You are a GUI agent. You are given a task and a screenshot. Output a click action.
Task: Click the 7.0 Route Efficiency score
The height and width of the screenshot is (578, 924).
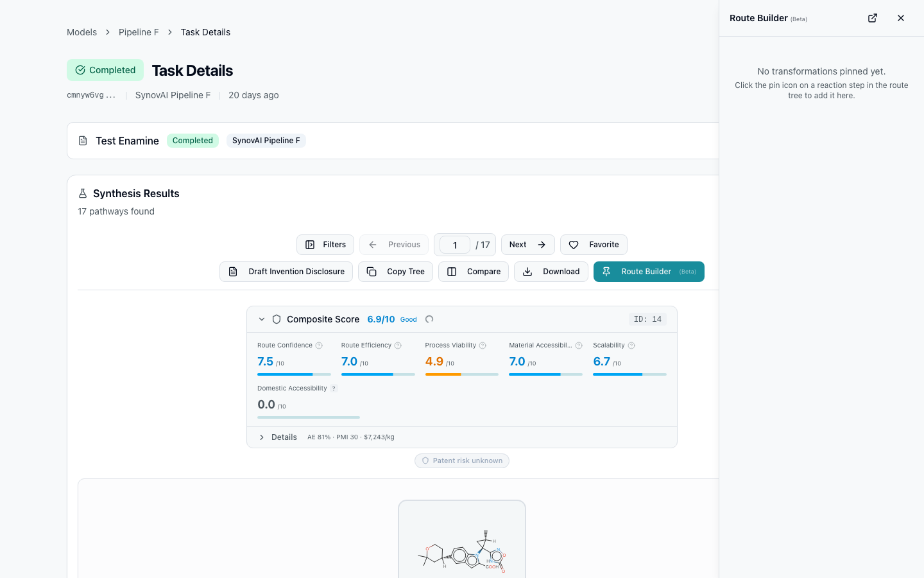click(x=349, y=362)
